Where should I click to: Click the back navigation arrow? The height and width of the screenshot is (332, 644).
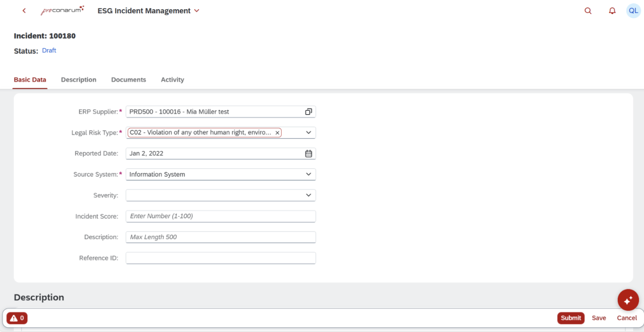coord(24,11)
